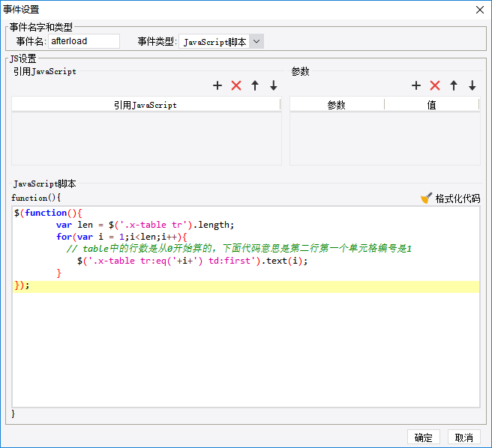Close the 事件设置 dialog
This screenshot has width=492, height=448.
click(480, 10)
